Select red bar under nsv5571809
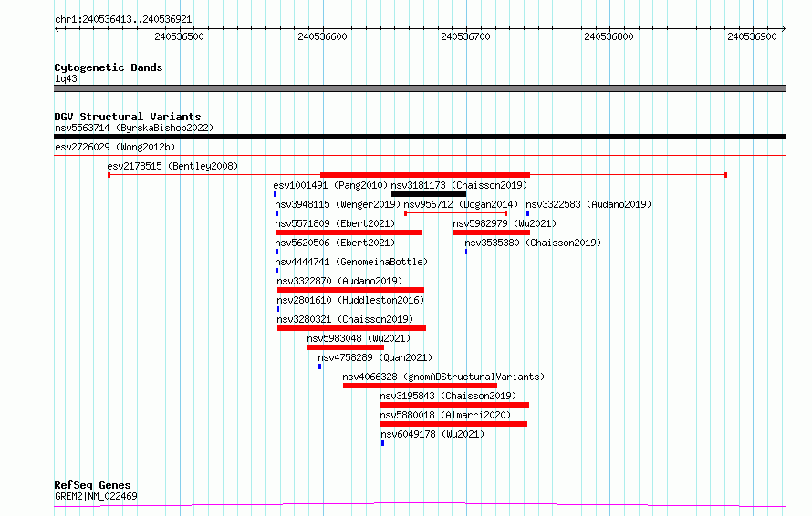812x516 pixels. click(349, 232)
